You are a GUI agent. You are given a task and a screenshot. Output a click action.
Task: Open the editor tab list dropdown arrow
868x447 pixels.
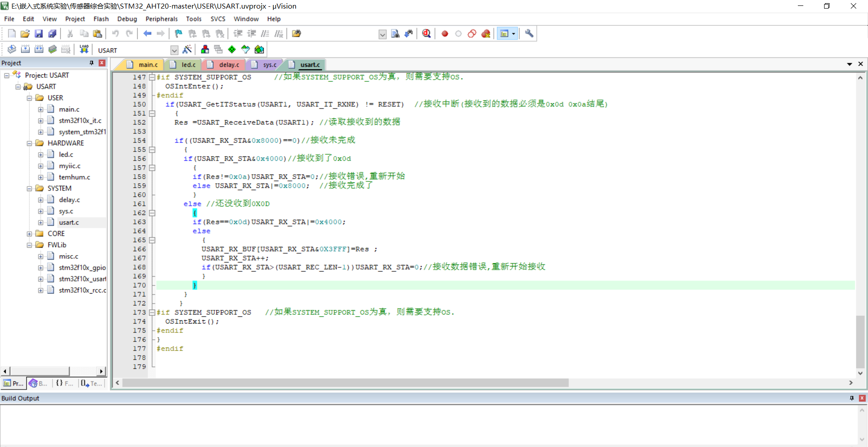click(x=849, y=64)
